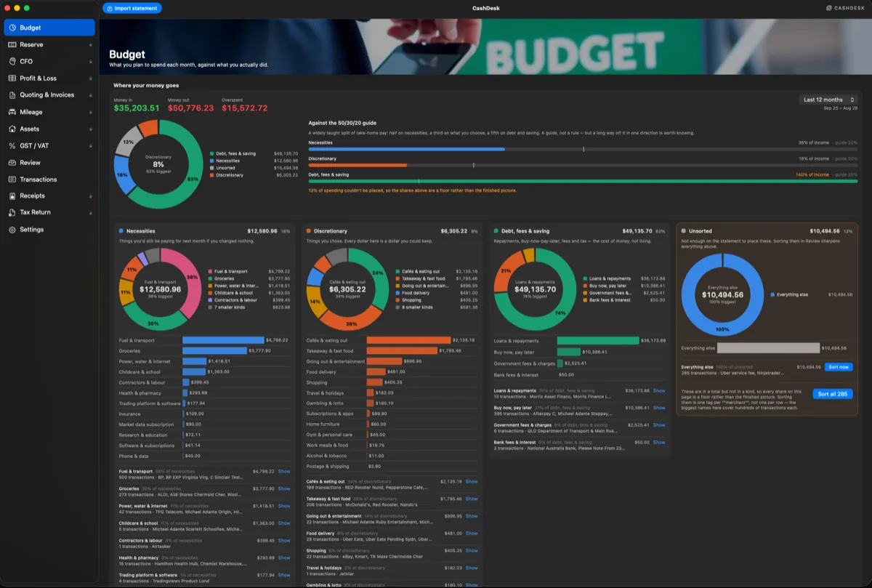Click the Money in amount $35,203.51
The image size is (872, 588).
coord(137,108)
